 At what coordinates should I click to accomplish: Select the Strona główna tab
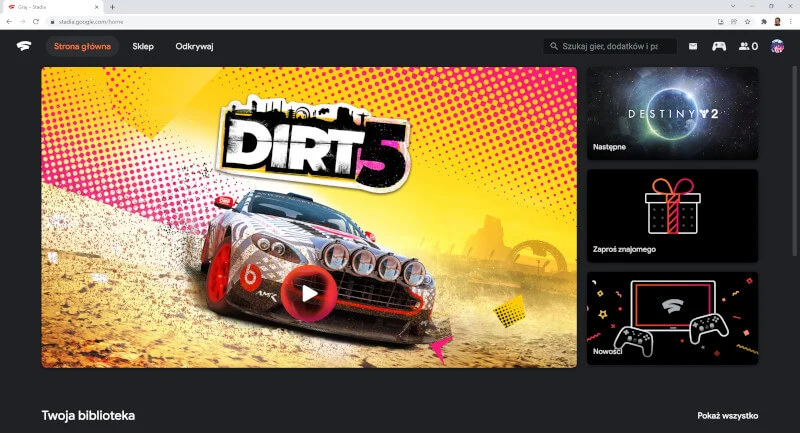point(82,46)
